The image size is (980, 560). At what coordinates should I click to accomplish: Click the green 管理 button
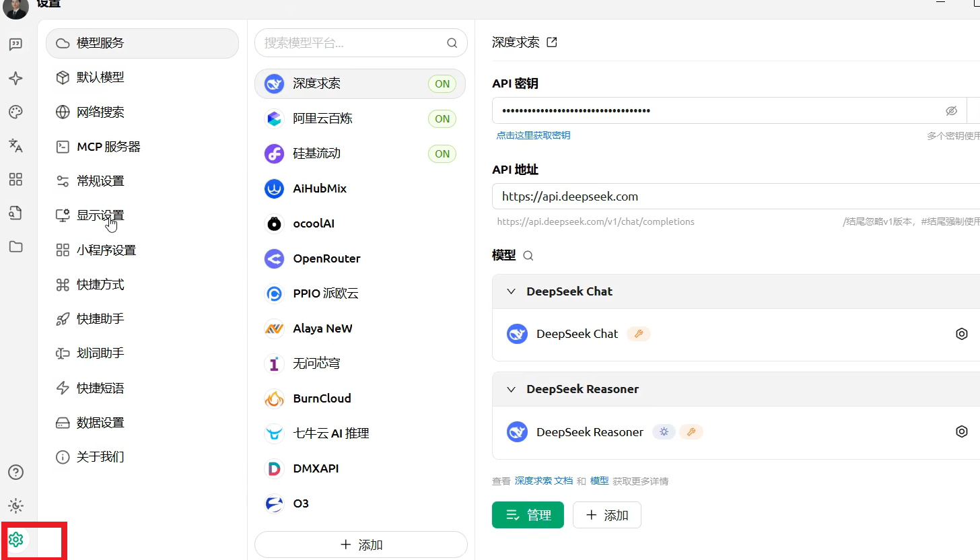point(528,515)
